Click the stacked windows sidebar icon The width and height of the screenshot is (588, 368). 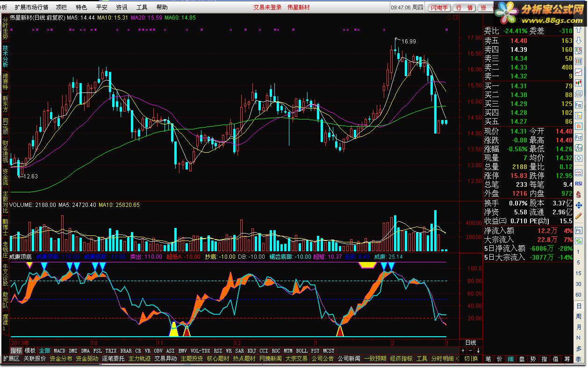(x=579, y=94)
